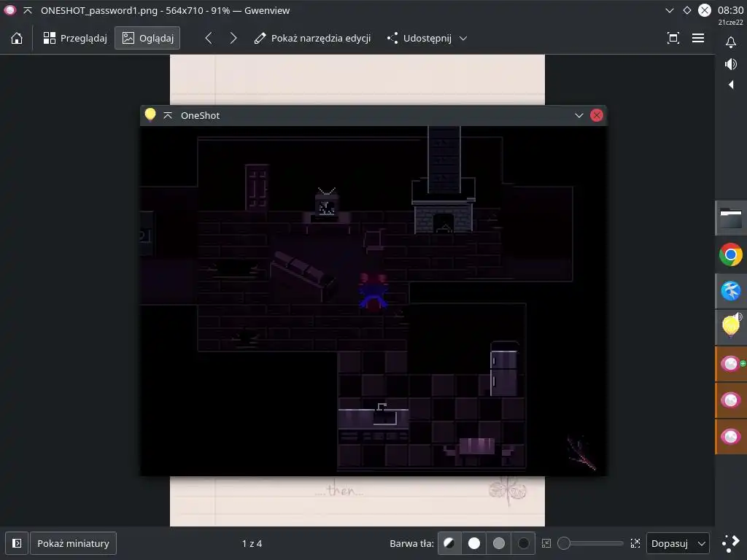Image resolution: width=747 pixels, height=560 pixels.
Task: Switch to Oglądaj view mode
Action: click(x=147, y=38)
